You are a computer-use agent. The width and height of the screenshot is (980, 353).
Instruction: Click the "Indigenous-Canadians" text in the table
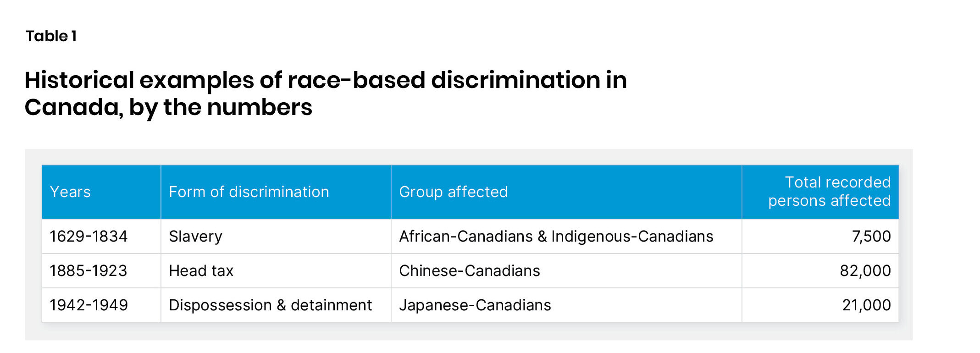click(x=632, y=237)
